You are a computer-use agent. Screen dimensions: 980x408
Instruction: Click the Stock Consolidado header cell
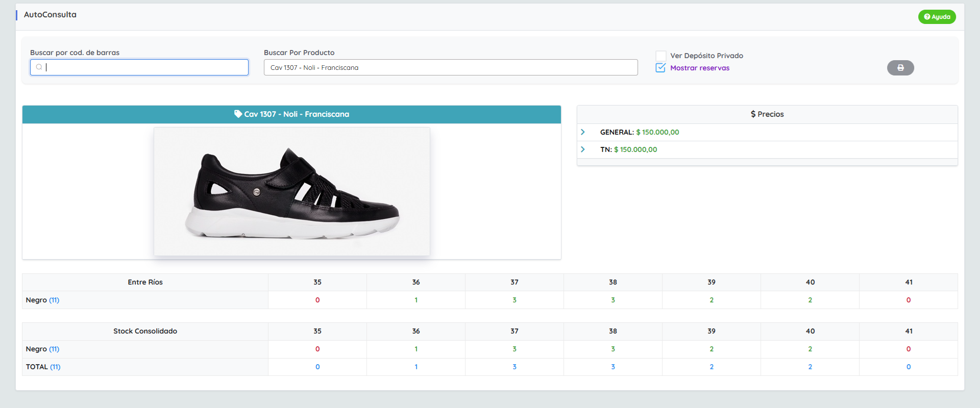click(145, 331)
